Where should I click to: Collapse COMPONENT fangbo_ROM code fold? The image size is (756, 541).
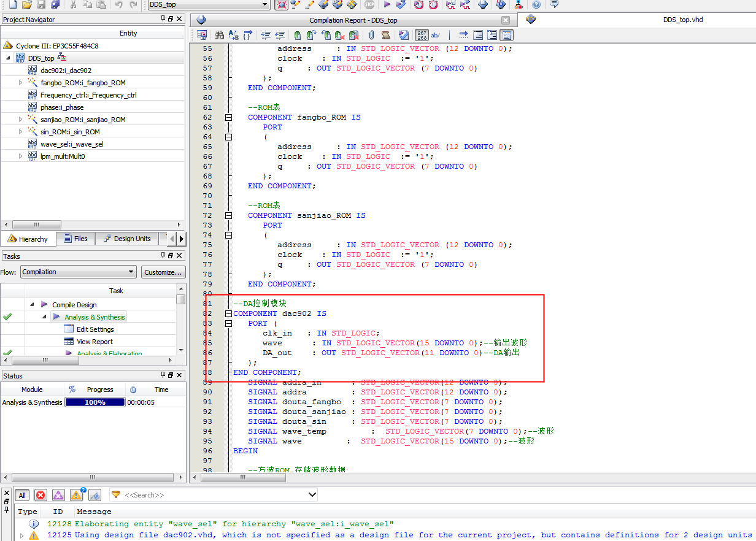(228, 117)
